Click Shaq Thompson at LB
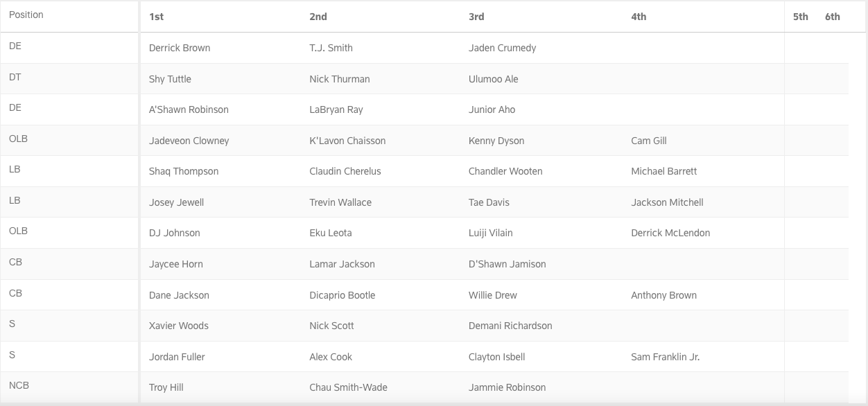 pos(184,171)
